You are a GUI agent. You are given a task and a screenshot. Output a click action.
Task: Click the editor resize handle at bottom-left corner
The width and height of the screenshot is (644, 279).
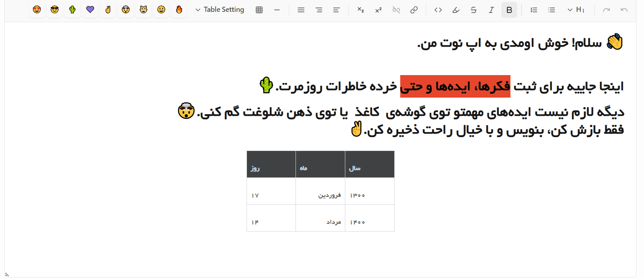pos(7,274)
